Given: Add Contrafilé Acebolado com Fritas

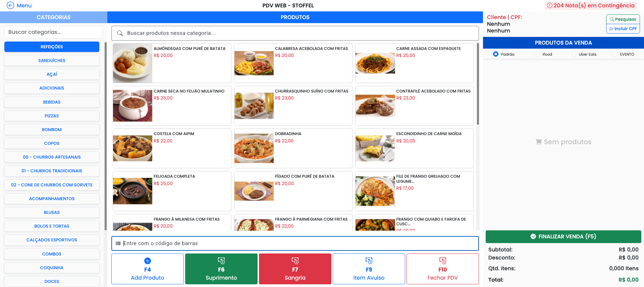Looking at the screenshot, I should (415, 106).
